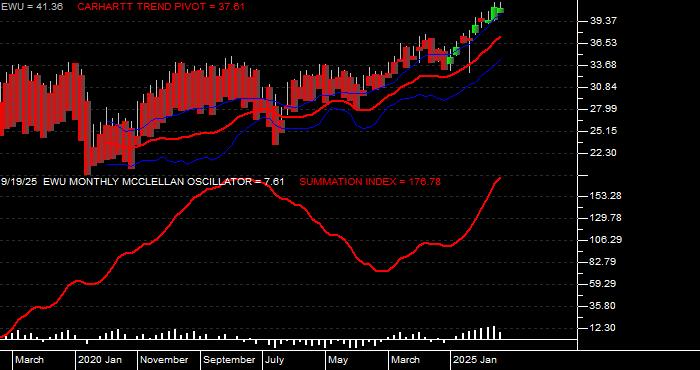This screenshot has width=700, height=370.
Task: Click the 22.30 price axis value
Action: [602, 153]
